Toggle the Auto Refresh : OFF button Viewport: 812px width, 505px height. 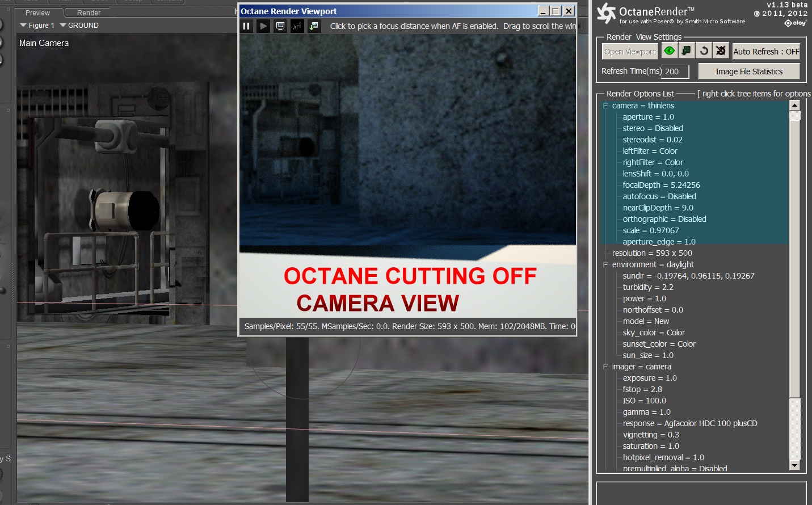pos(766,52)
